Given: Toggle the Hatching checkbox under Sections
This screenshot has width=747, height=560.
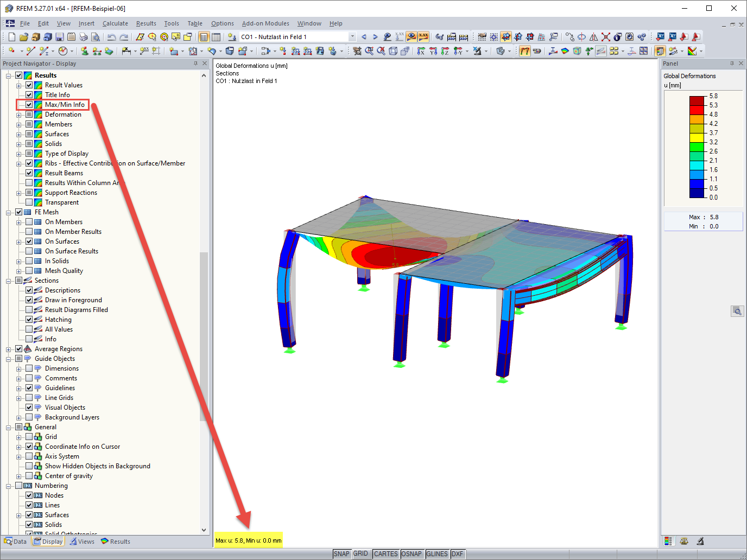Looking at the screenshot, I should click(x=29, y=320).
